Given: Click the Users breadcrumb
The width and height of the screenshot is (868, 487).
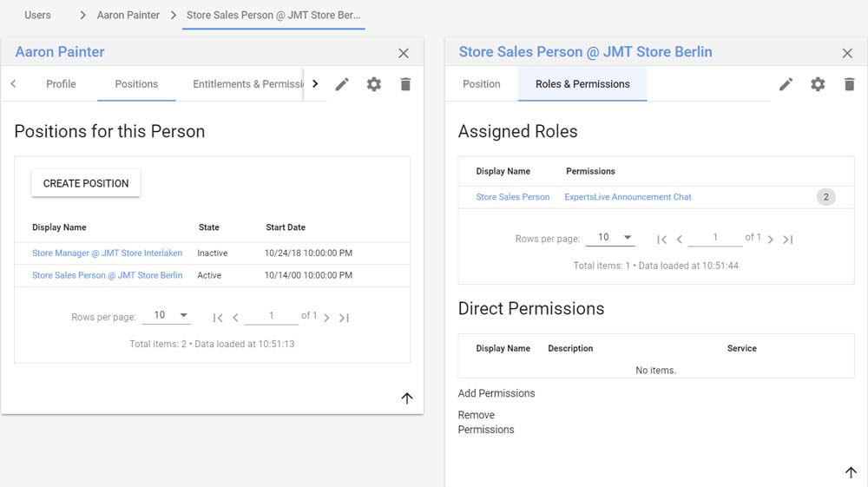Looking at the screenshot, I should pos(37,15).
